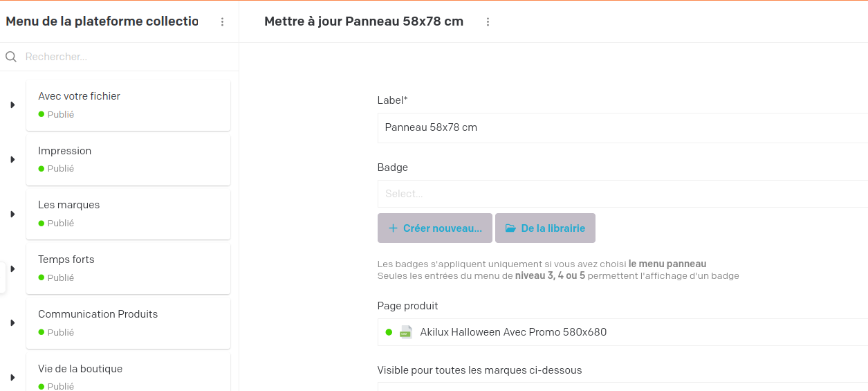
Task: Click the Label text field
Action: [622, 128]
